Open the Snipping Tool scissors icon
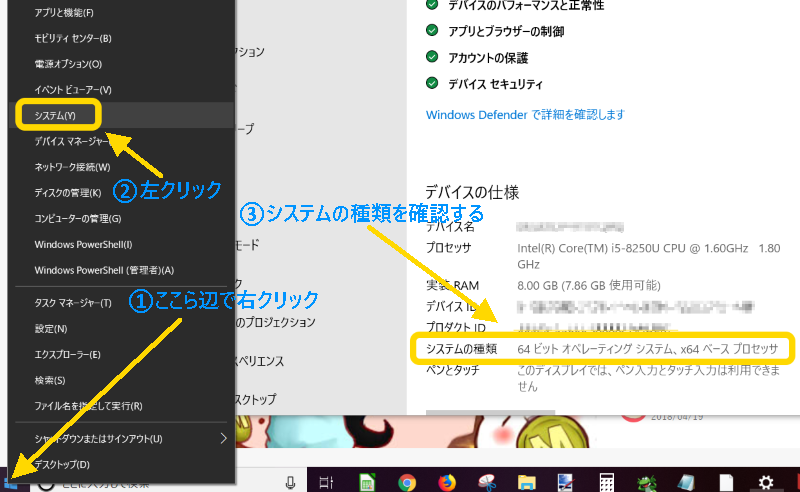 (x=487, y=482)
